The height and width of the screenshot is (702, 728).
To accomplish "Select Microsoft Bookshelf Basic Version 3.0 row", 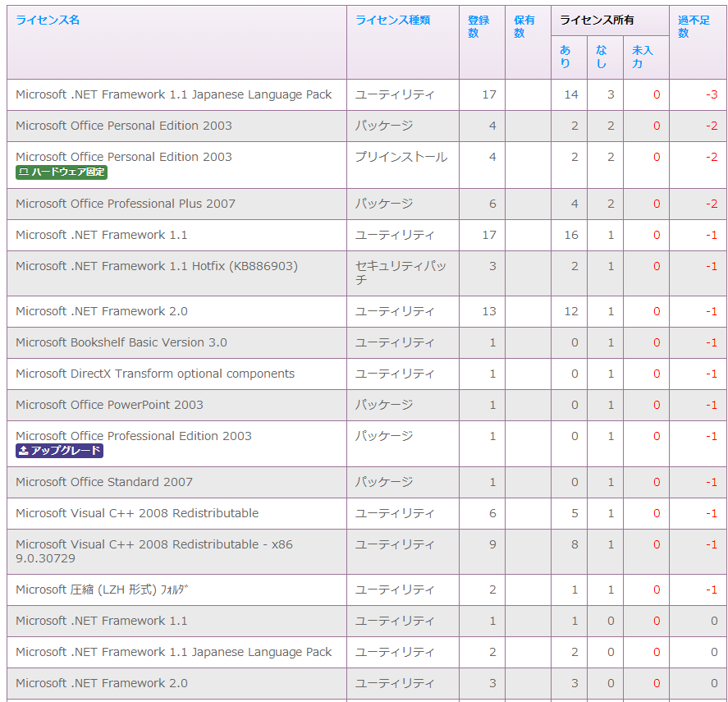I will point(367,342).
